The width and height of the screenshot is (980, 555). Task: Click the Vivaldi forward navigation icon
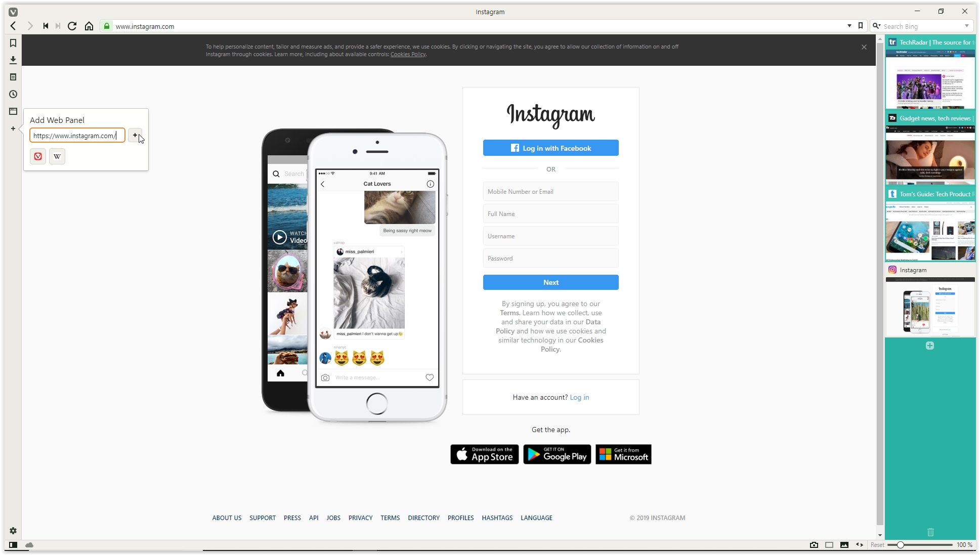(x=30, y=26)
